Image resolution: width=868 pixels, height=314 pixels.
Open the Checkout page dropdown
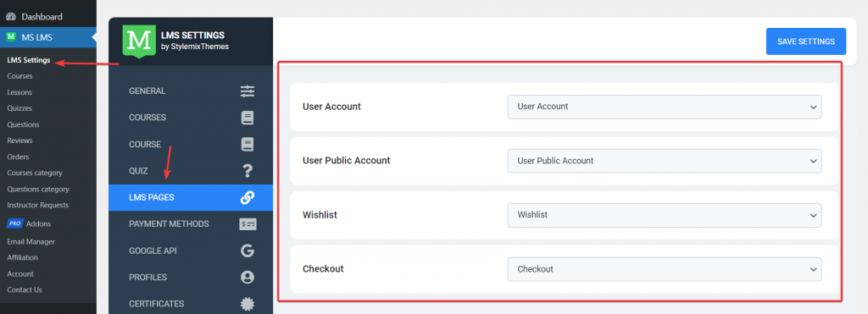pyautogui.click(x=665, y=269)
